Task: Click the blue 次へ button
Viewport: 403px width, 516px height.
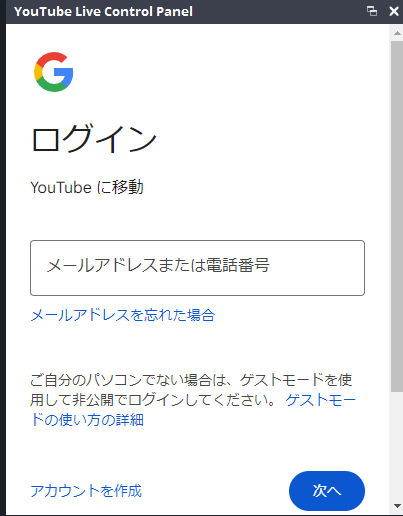Action: point(327,491)
